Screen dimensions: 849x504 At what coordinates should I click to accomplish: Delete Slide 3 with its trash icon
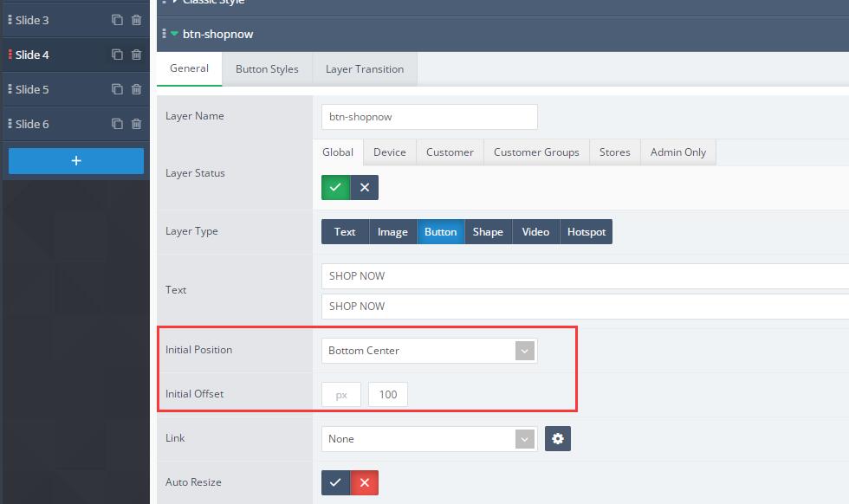coord(137,20)
